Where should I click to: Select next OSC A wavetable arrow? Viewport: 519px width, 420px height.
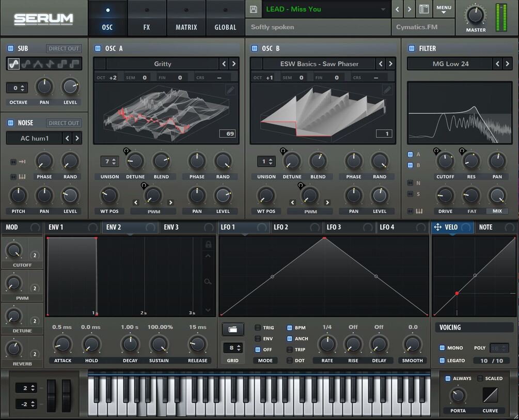(234, 64)
